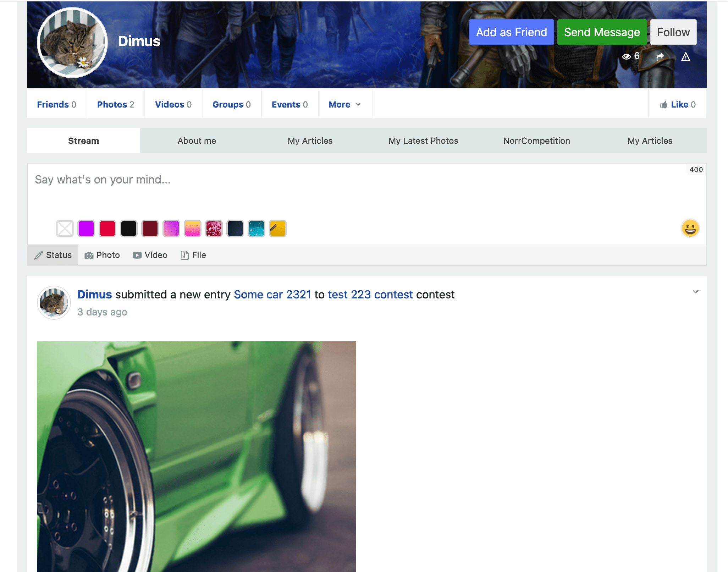Switch to My Latest Photos tab
728x572 pixels.
423,141
